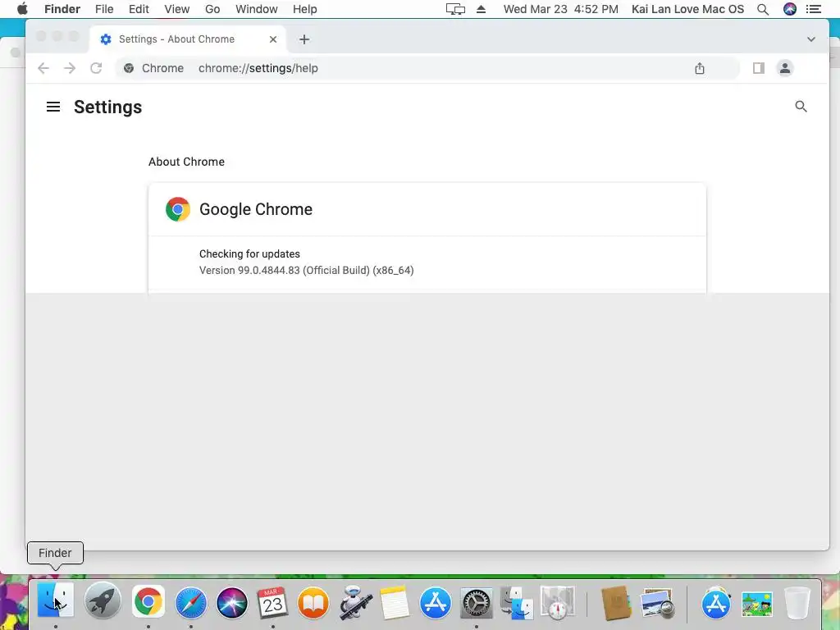The height and width of the screenshot is (630, 840).
Task: Open Launchpad from the dock
Action: [x=103, y=601]
